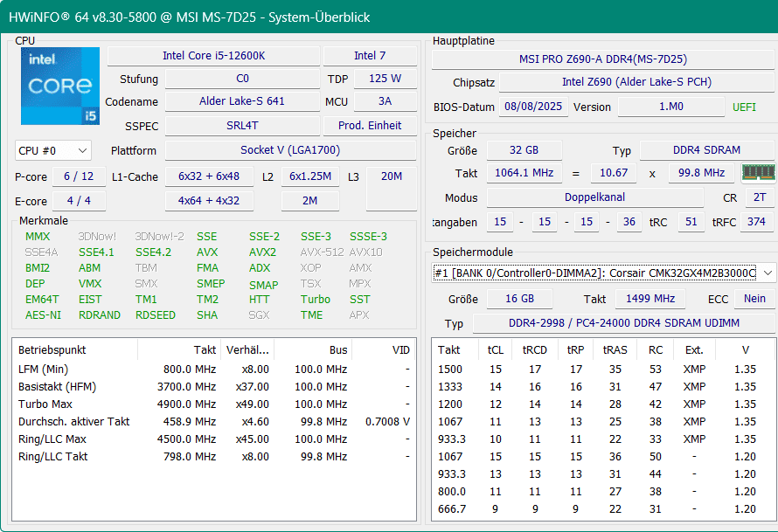Click the DDR4-2998 / PC4-24000 type field
Screen dimensions: 778x532
tap(623, 323)
